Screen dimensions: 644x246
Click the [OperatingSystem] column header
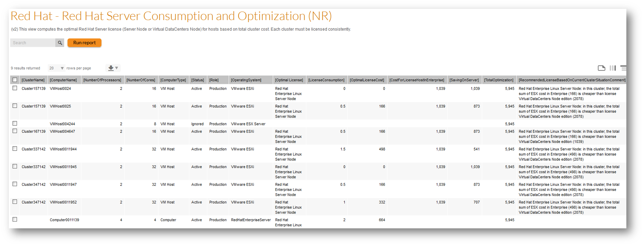click(246, 80)
